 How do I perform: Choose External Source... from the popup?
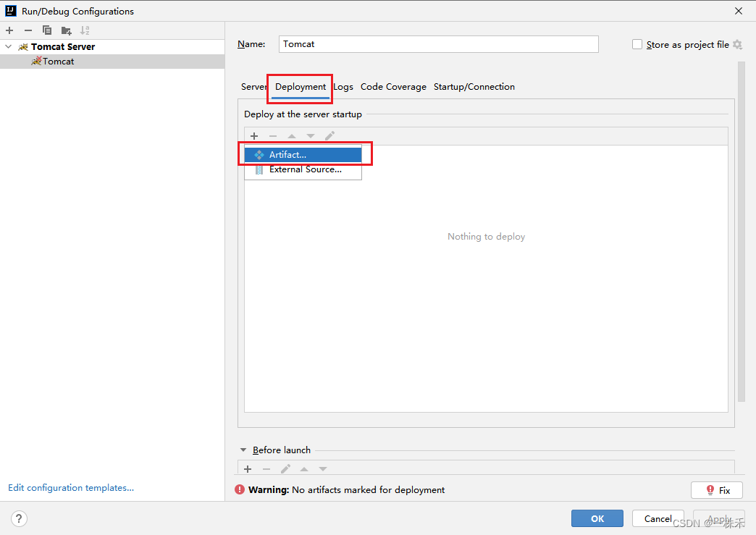click(x=303, y=169)
